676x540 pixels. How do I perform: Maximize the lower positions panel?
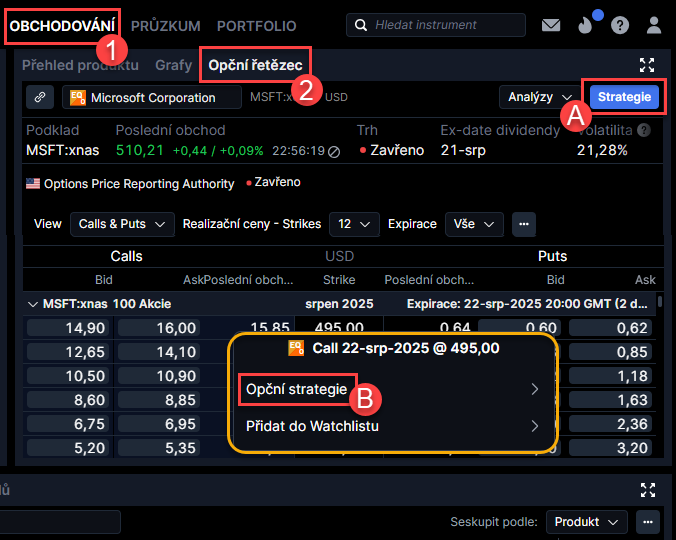pyautogui.click(x=648, y=489)
